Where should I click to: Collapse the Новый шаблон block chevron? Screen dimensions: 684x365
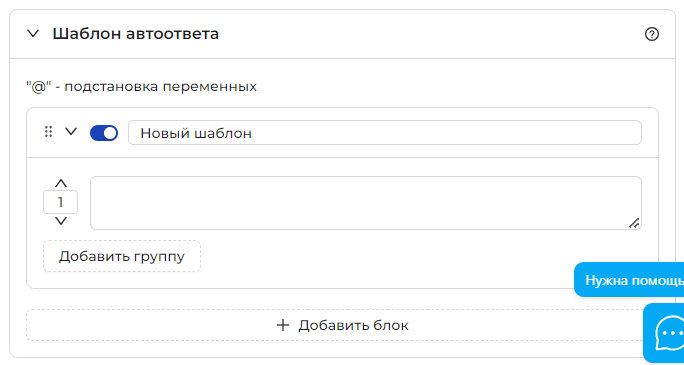(x=71, y=131)
